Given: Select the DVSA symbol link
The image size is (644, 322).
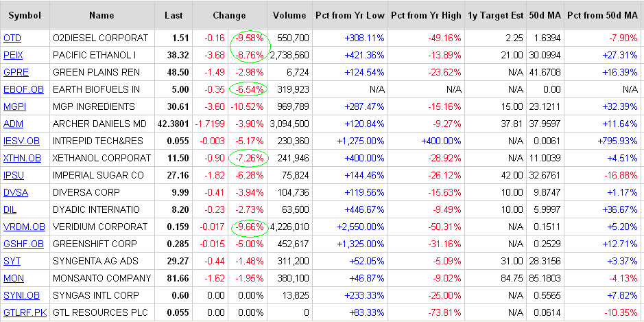Looking at the screenshot, I should coord(15,192).
